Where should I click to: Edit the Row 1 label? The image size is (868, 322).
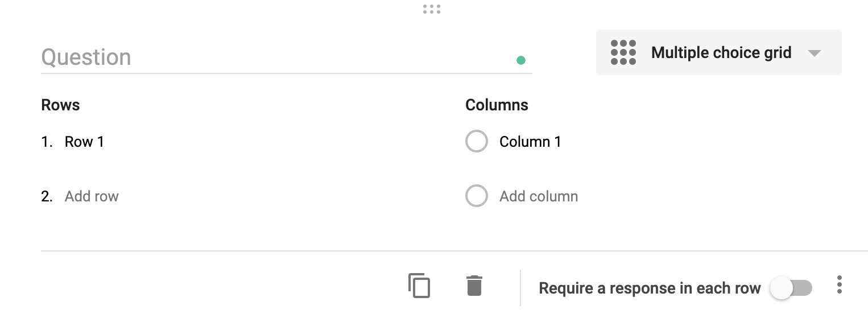[84, 142]
